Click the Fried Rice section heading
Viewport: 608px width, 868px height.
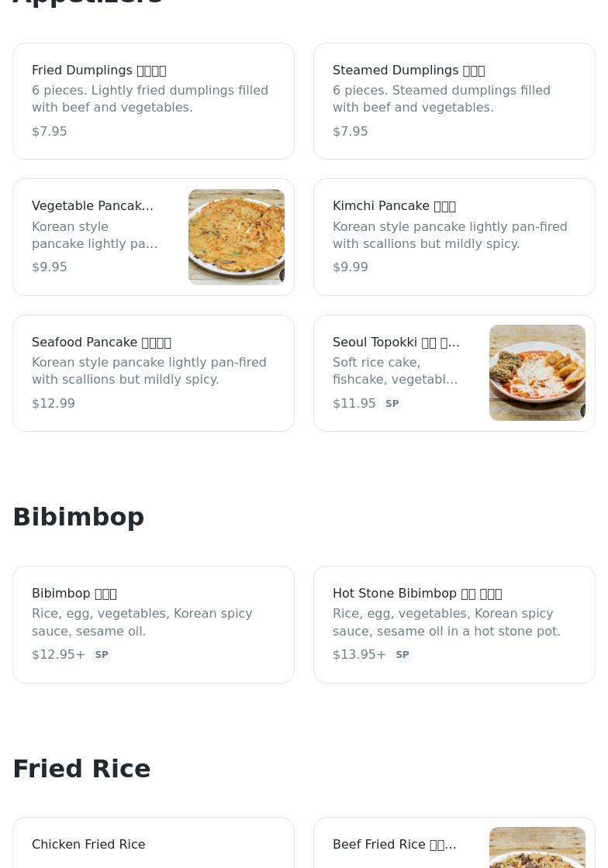click(x=81, y=769)
